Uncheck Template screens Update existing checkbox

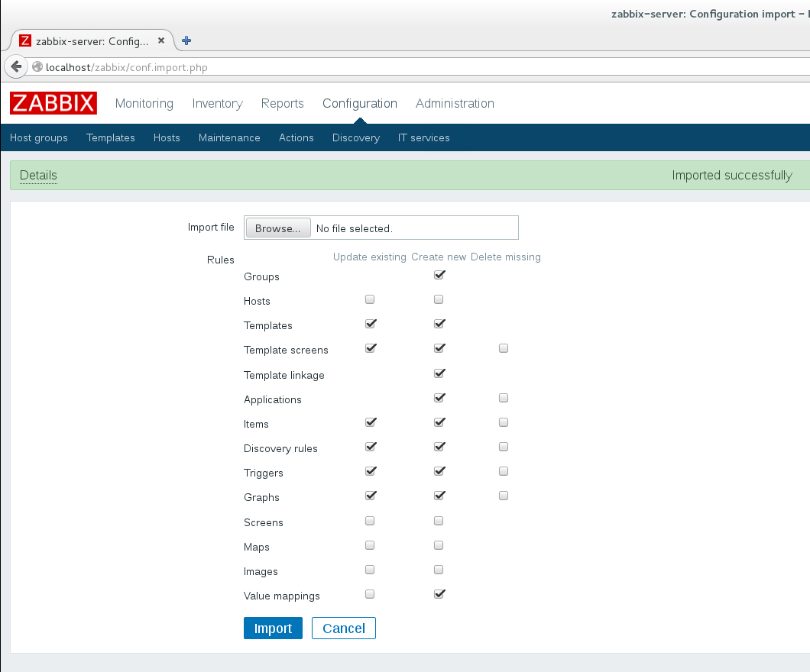tap(371, 348)
